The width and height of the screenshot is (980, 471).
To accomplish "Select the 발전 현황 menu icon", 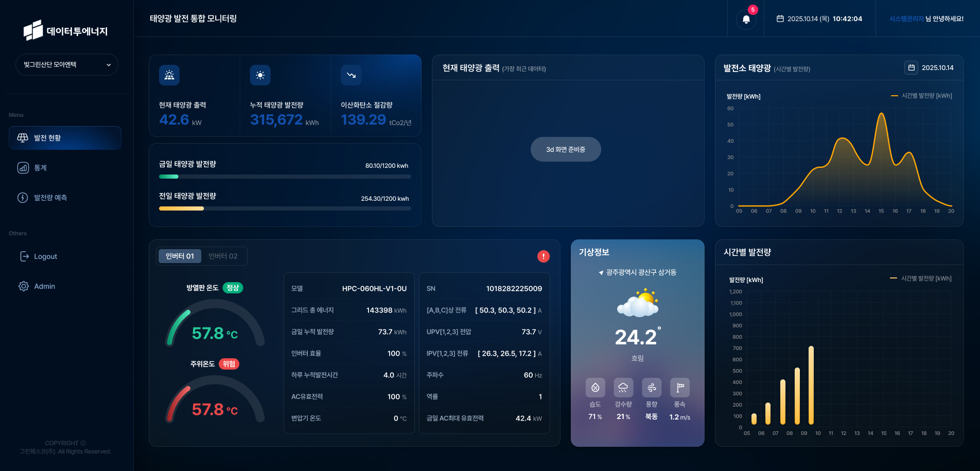I will (22, 137).
